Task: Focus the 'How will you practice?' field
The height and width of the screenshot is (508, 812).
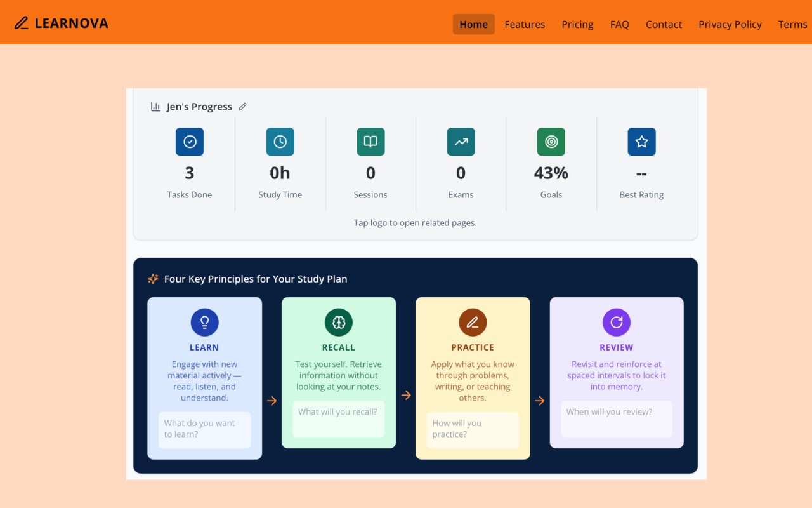Action: coord(473,430)
